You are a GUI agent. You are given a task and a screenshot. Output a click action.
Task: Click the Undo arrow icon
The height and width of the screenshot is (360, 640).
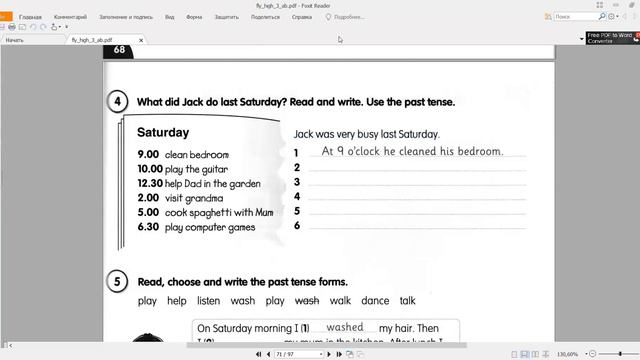(x=33, y=27)
